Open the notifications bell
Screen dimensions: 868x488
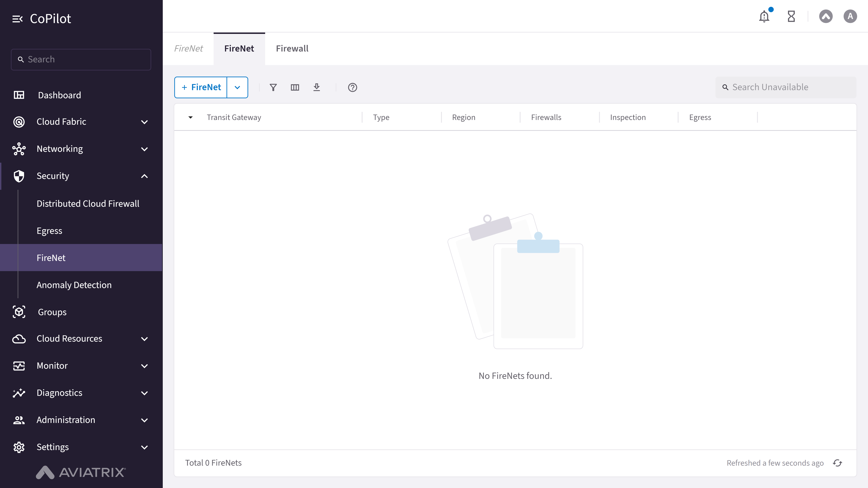coord(764,16)
